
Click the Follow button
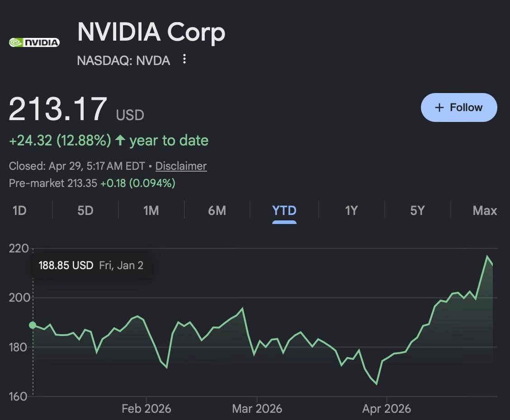[x=458, y=107]
